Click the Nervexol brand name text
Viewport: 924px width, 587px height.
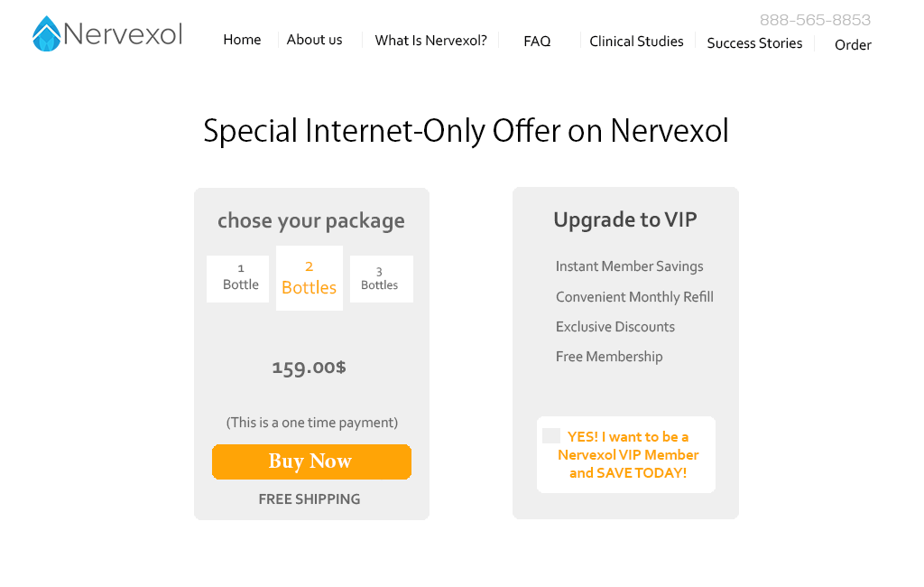pos(123,35)
